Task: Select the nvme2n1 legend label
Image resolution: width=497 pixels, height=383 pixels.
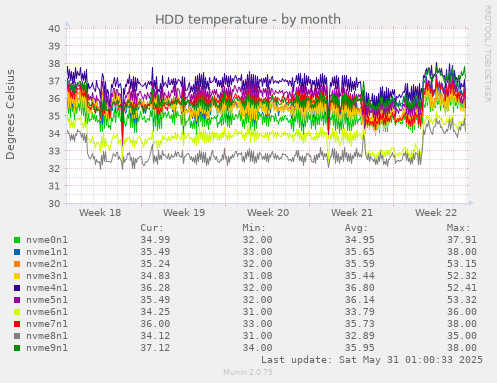Action: [47, 264]
